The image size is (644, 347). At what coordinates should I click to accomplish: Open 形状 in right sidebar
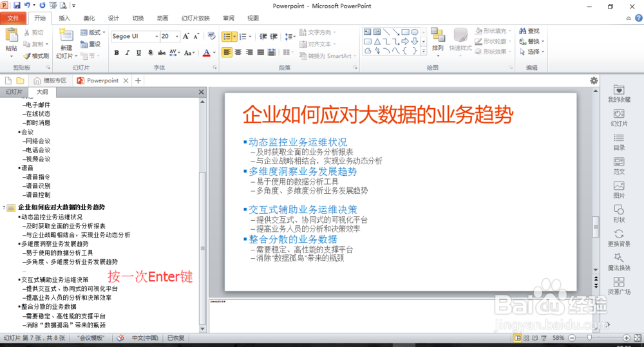click(x=619, y=214)
